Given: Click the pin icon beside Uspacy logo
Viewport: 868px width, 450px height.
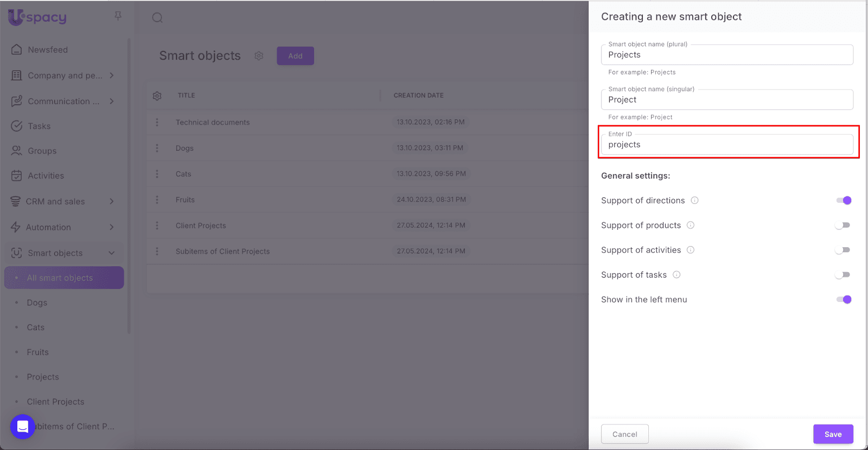Looking at the screenshot, I should [x=118, y=16].
